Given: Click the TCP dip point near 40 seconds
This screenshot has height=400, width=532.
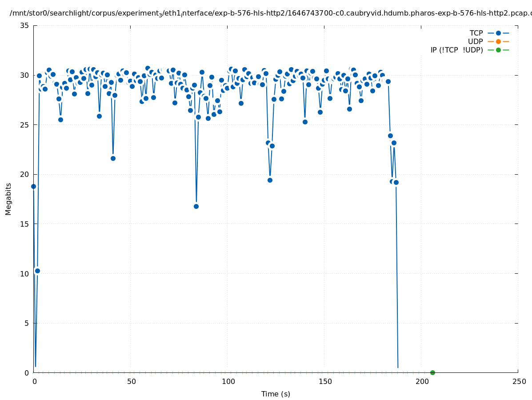Looking at the screenshot, I should tap(113, 158).
